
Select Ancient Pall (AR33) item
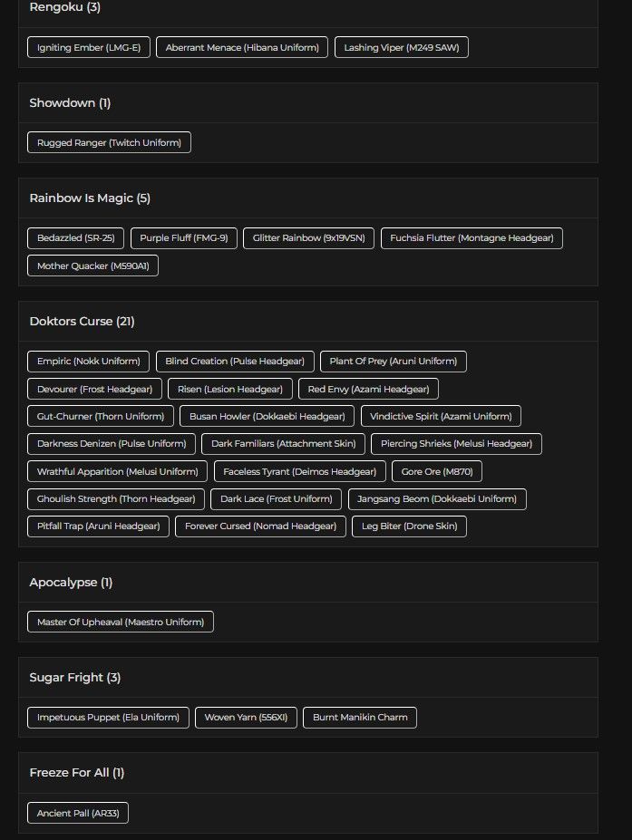pyautogui.click(x=78, y=814)
